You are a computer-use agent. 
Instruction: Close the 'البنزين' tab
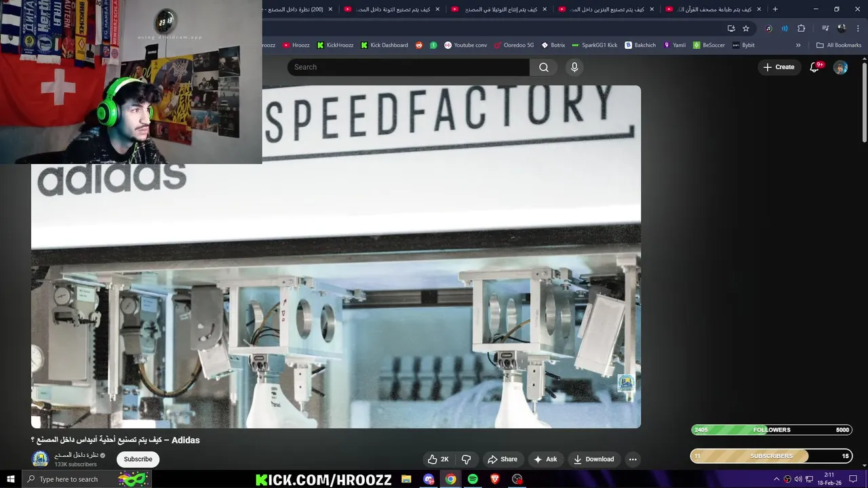[652, 9]
